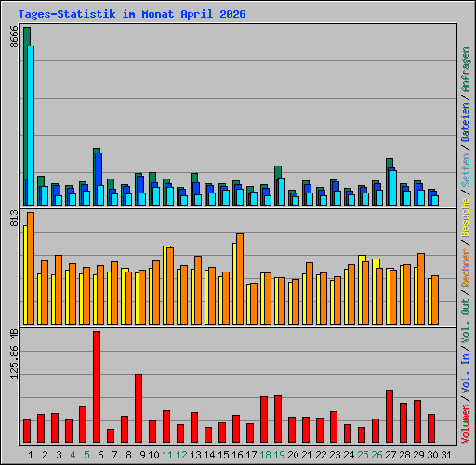Click day label 25 on the x-axis
Viewport: 476px width, 465px height.
click(363, 455)
